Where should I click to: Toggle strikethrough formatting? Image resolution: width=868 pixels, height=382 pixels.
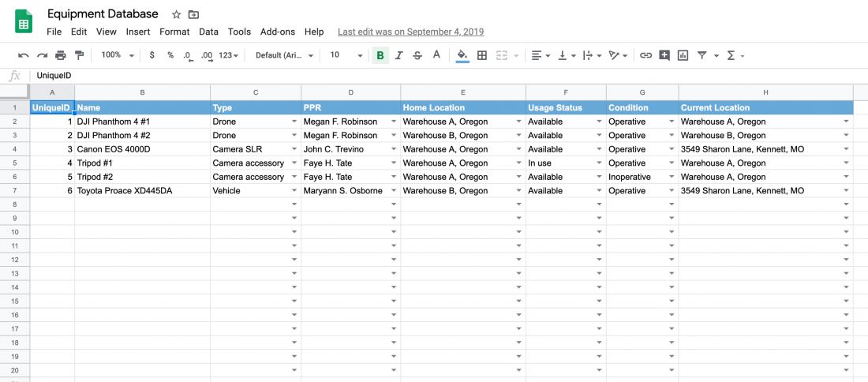coord(417,55)
